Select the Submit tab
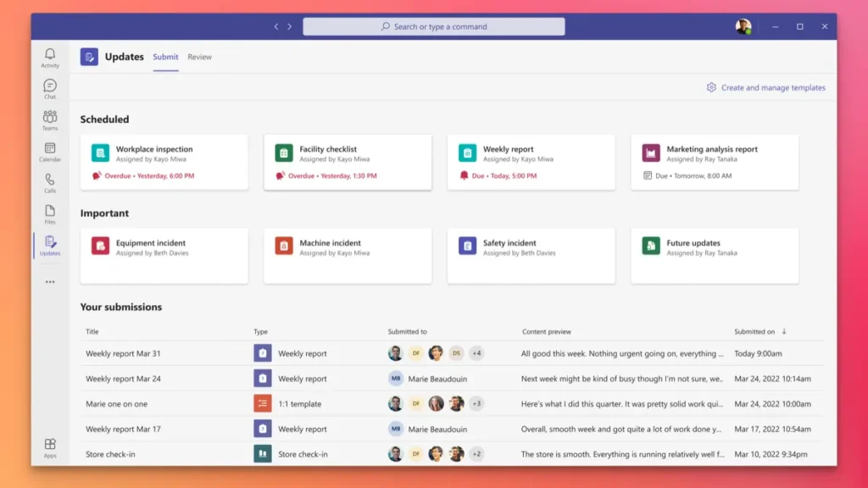 tap(164, 57)
